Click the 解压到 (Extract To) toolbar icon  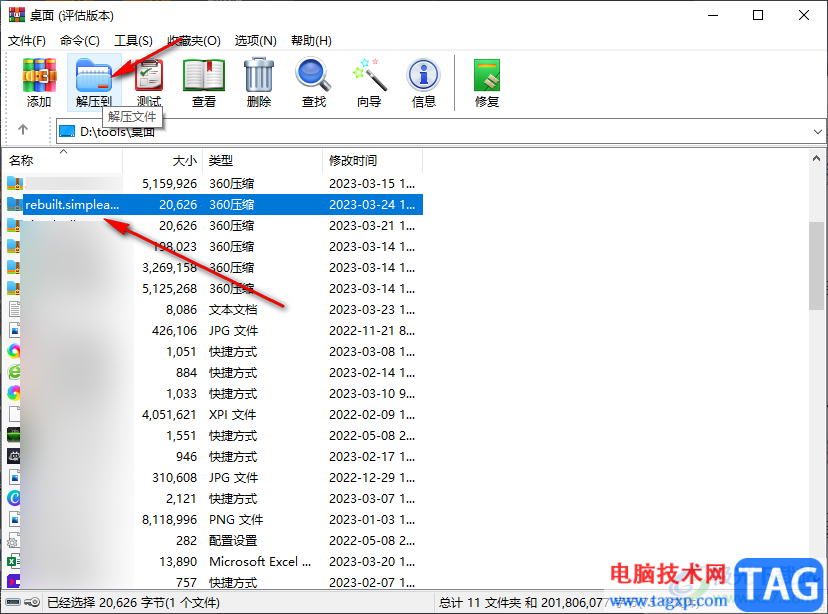point(94,82)
